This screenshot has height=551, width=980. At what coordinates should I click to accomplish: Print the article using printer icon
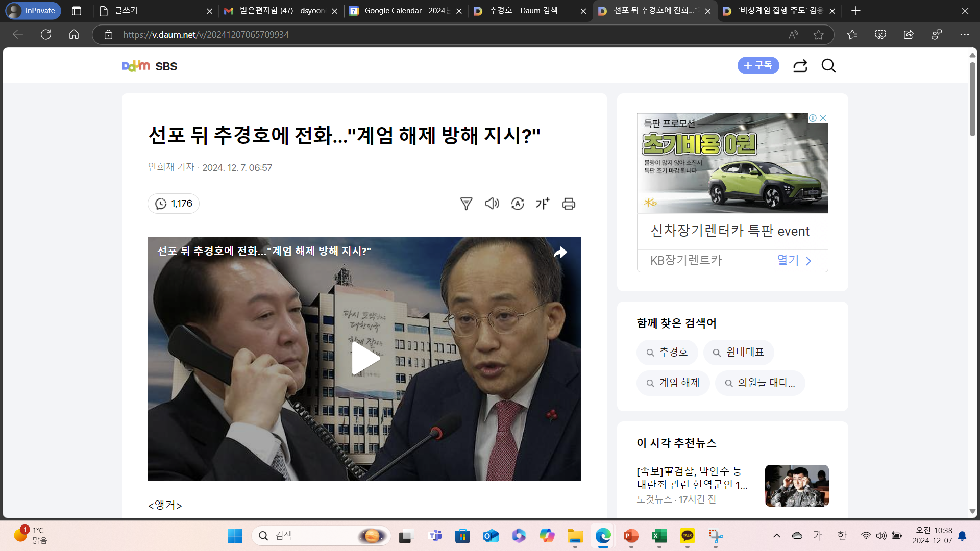click(x=568, y=204)
